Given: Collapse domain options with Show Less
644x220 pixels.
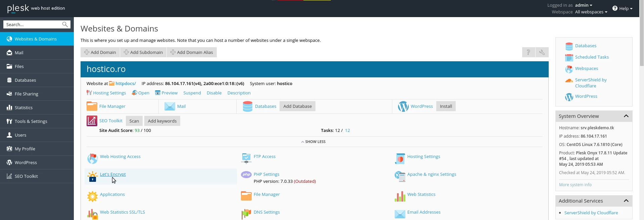Looking at the screenshot, I should point(313,142).
